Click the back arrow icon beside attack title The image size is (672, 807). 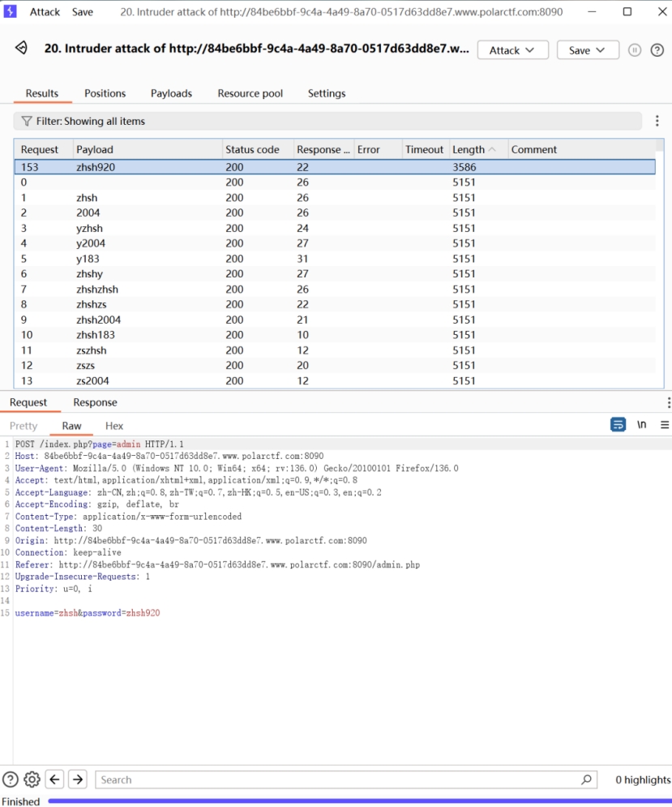click(x=22, y=49)
